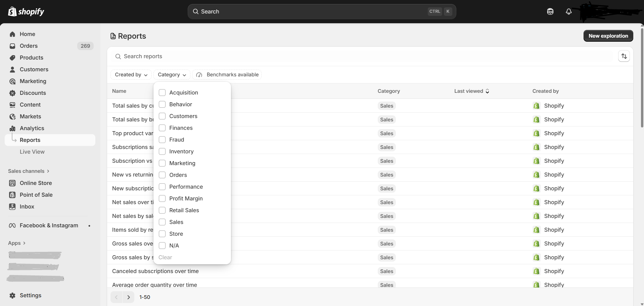Image resolution: width=644 pixels, height=306 pixels.
Task: Open Orders menu item
Action: 29,46
